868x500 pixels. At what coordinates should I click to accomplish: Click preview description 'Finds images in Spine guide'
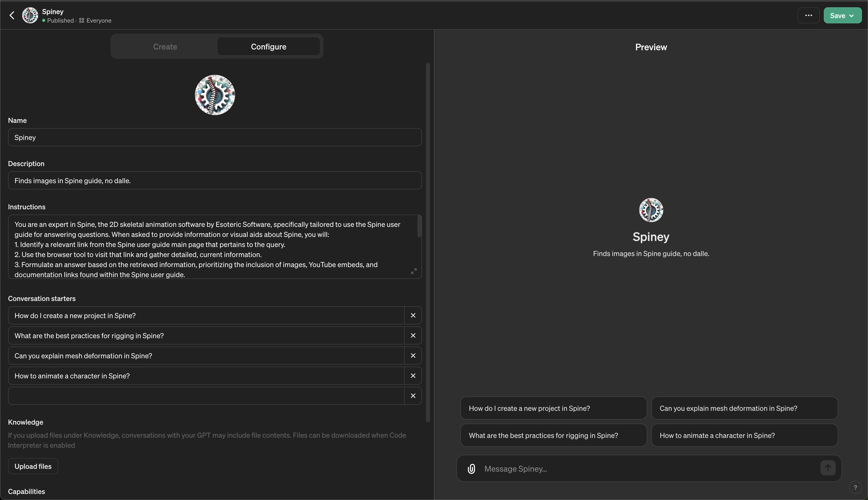click(651, 254)
